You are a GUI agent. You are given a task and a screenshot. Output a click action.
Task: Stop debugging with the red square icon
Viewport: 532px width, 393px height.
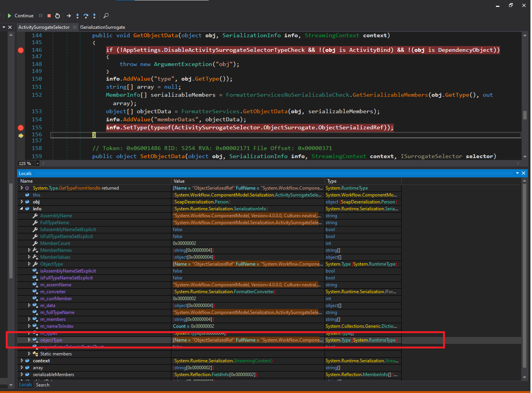click(49, 16)
